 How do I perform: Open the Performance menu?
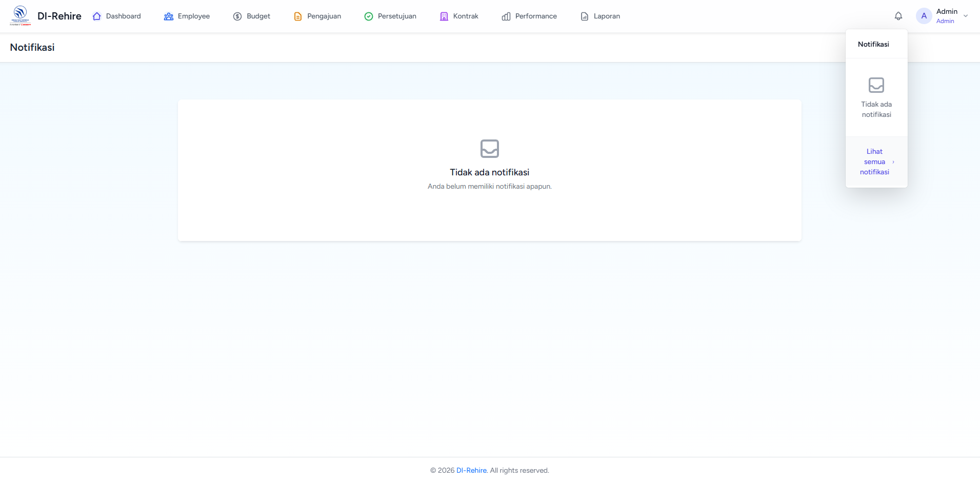point(529,16)
